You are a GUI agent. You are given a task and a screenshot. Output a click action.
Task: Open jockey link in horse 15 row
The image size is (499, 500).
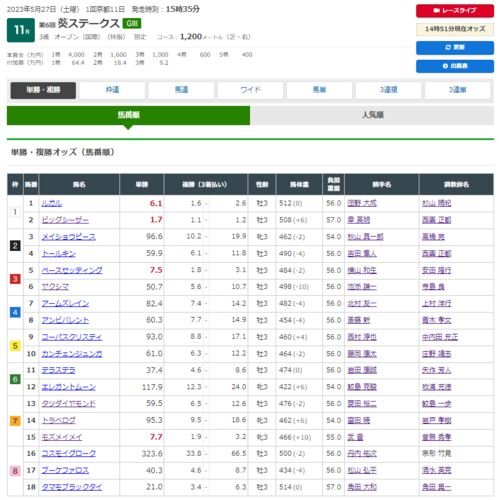coord(355,437)
